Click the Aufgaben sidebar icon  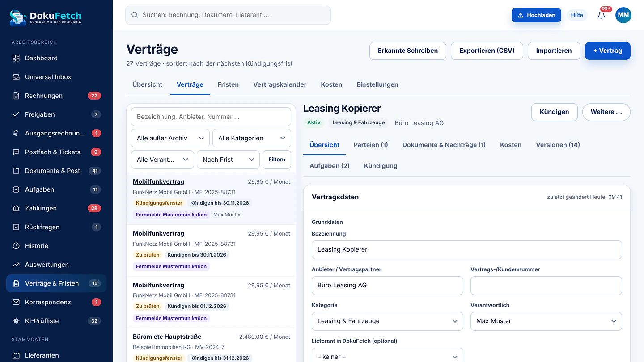click(x=16, y=189)
